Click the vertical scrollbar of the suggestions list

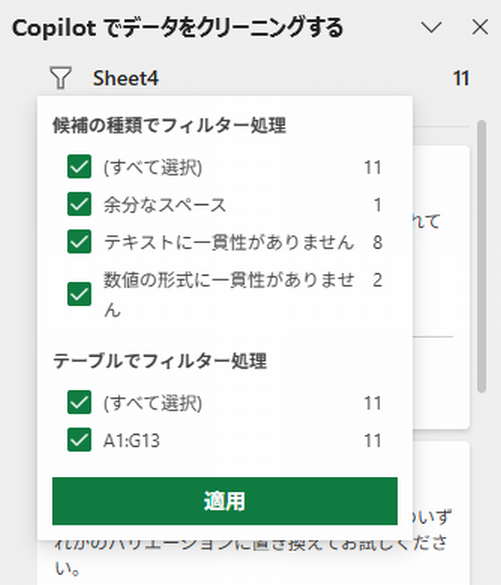[x=482, y=256]
